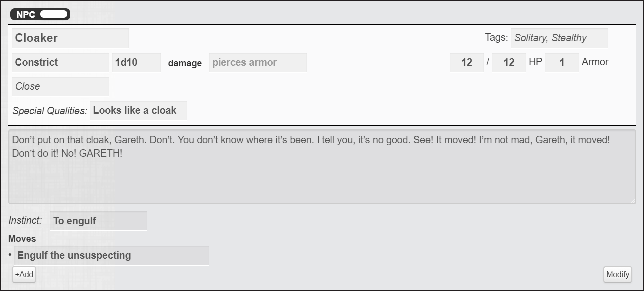The height and width of the screenshot is (291, 644).
Task: Click the Modify button
Action: tap(618, 274)
